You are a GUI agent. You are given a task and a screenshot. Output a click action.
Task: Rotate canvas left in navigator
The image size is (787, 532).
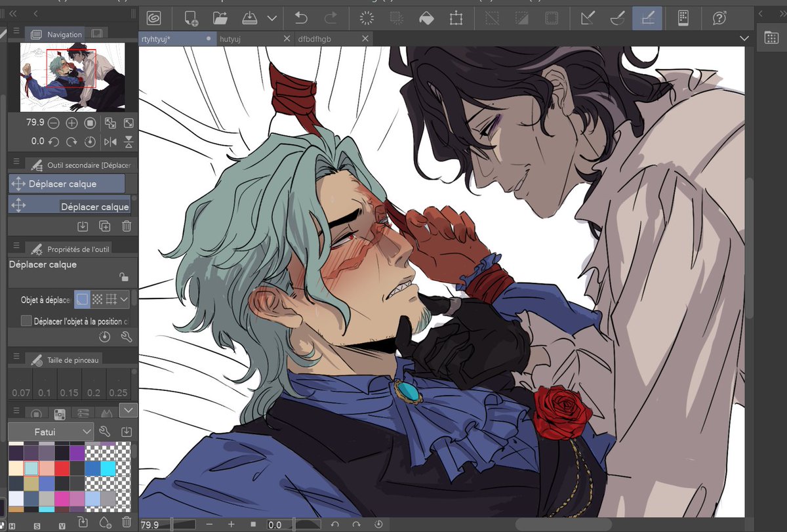54,141
